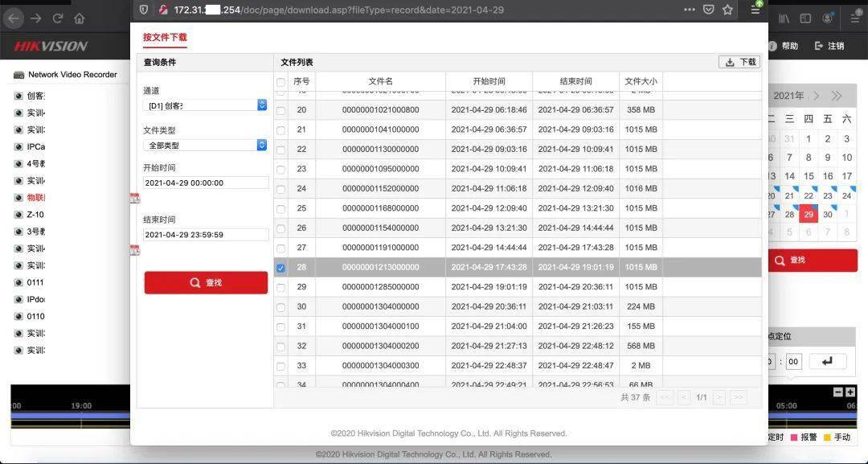Open calendar picker under 结束时间 field

(x=134, y=250)
